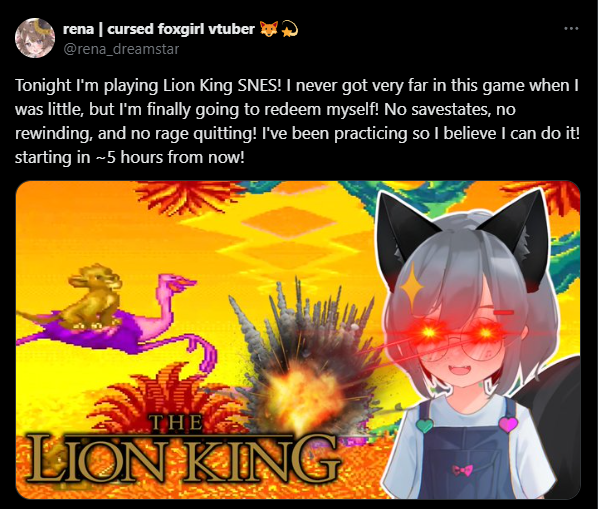Click the tweet text about Lion King SNES
Screen dimensions: 598x509
[297, 121]
